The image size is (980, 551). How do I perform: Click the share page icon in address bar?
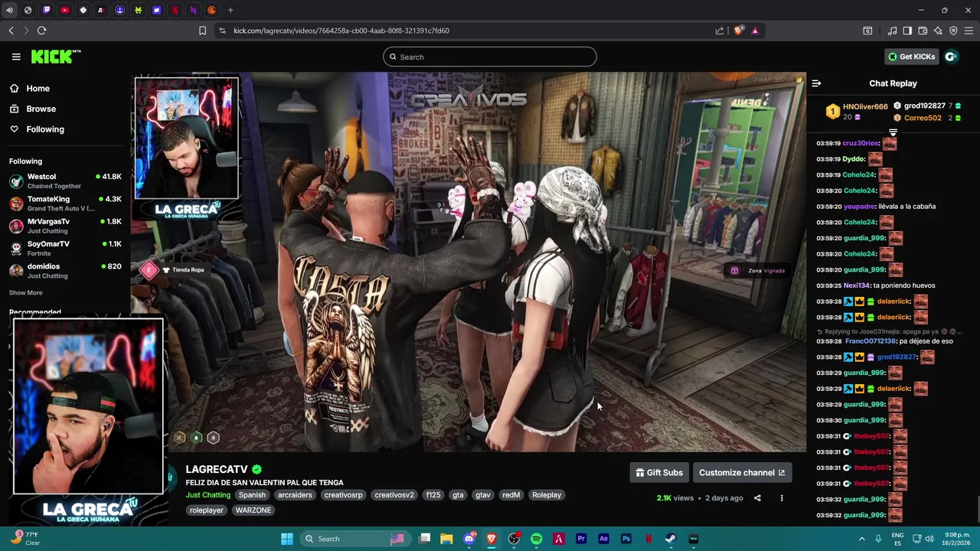pos(720,31)
